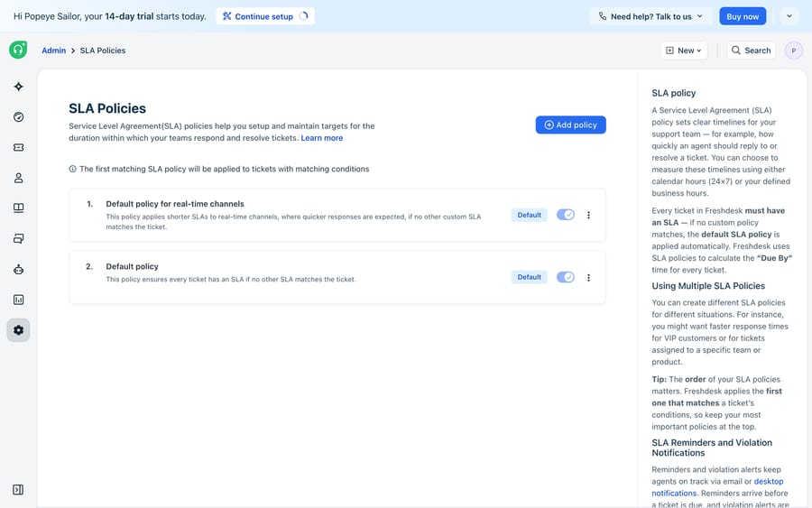This screenshot has height=508, width=812.
Task: Open the desktop notifications link
Action: coord(717,487)
